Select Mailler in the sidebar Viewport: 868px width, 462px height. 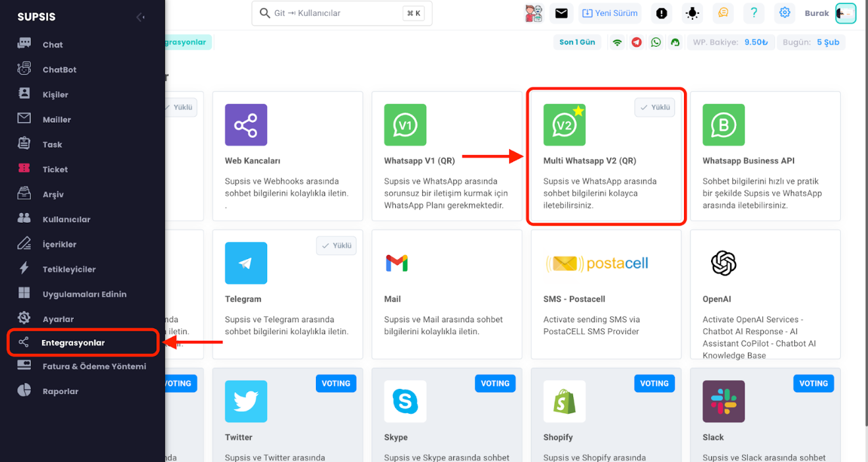pyautogui.click(x=57, y=120)
